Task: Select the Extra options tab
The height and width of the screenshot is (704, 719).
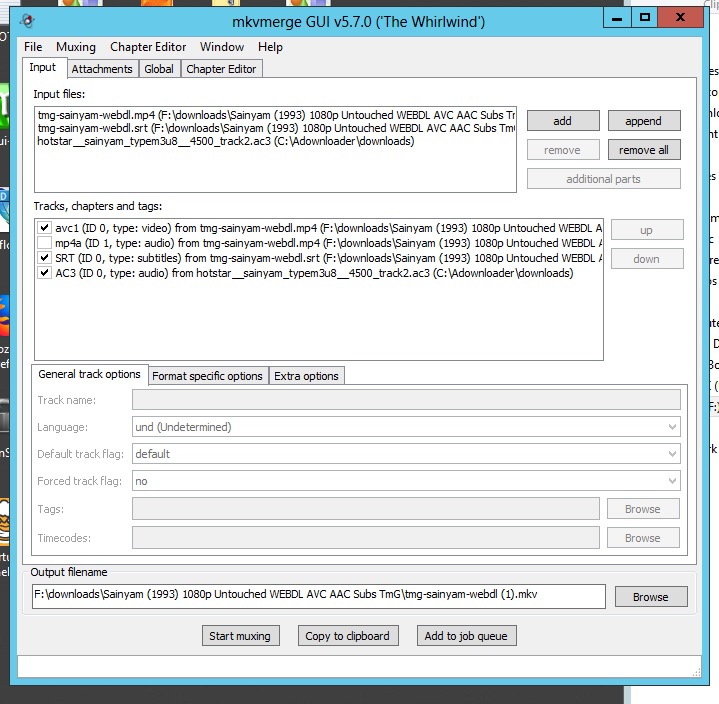Action: click(x=306, y=376)
